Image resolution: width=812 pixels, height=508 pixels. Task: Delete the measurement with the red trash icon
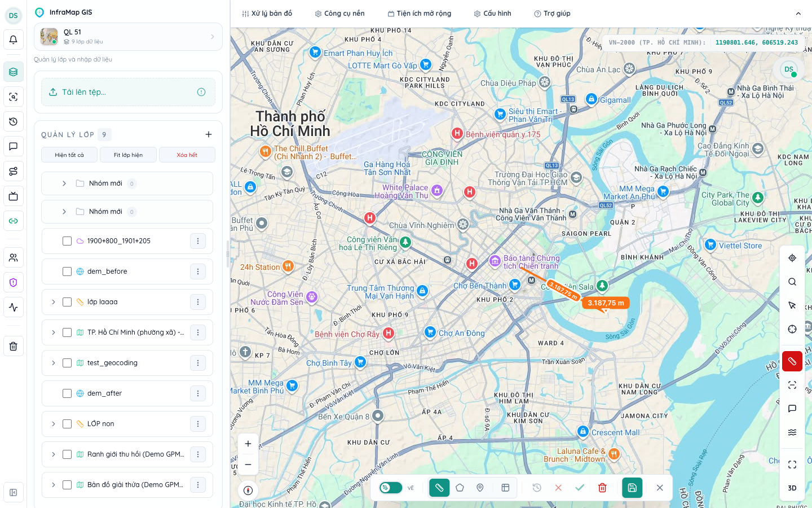tap(602, 488)
